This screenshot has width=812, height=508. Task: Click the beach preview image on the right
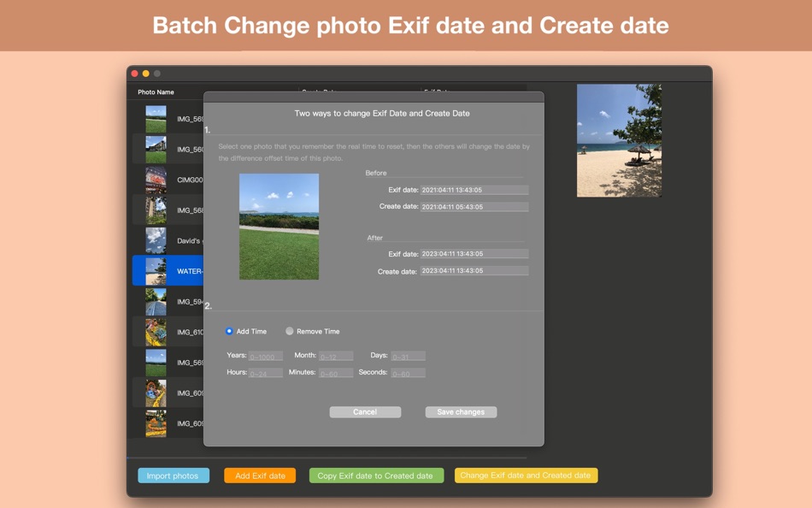(x=619, y=139)
